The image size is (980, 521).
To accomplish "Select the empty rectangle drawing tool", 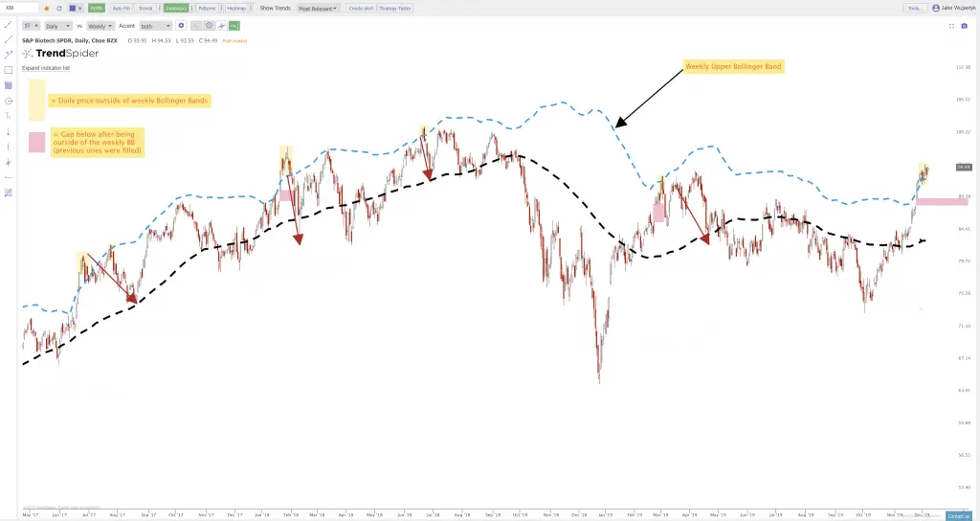I will (8, 70).
